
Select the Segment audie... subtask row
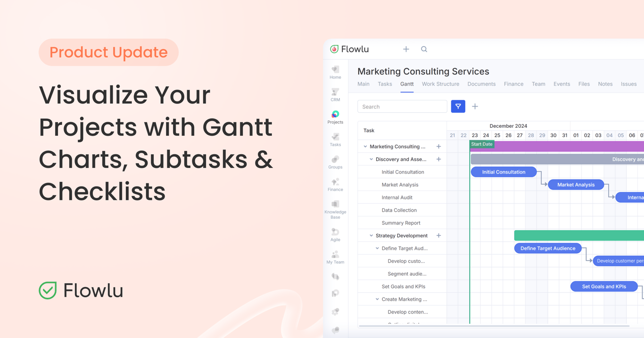click(402, 274)
